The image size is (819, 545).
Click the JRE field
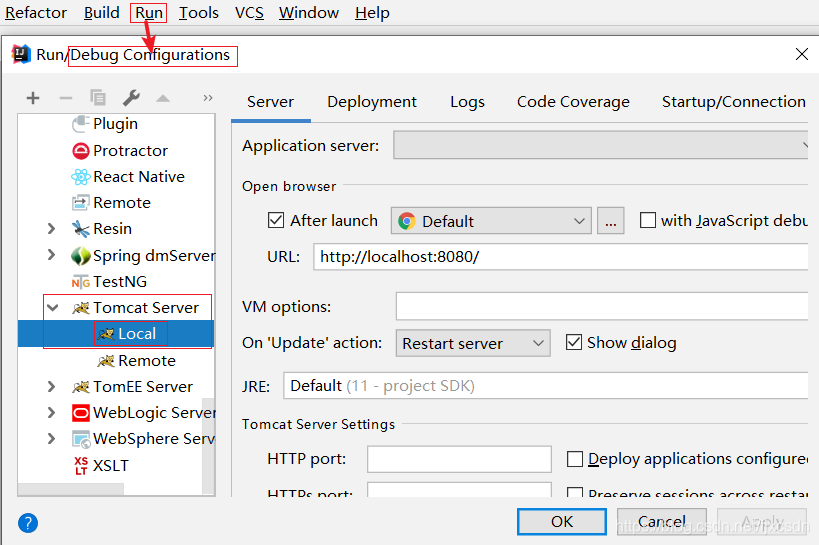[x=546, y=386]
